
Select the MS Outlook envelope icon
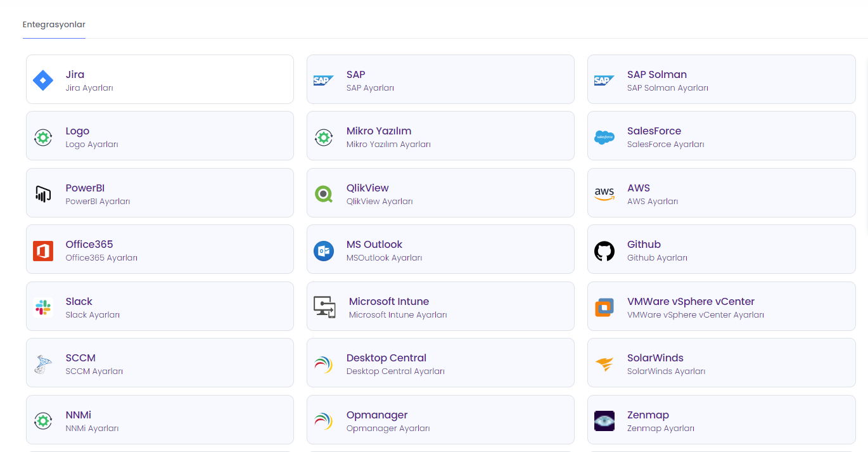click(x=324, y=251)
